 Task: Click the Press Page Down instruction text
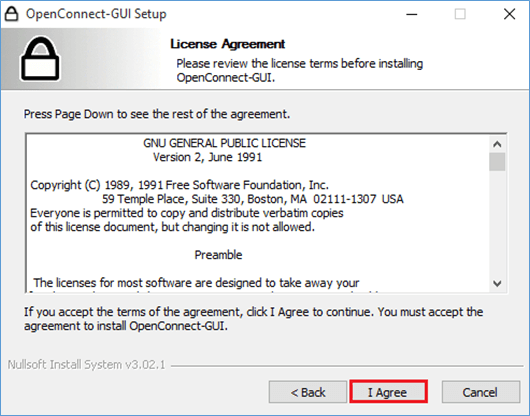(157, 114)
